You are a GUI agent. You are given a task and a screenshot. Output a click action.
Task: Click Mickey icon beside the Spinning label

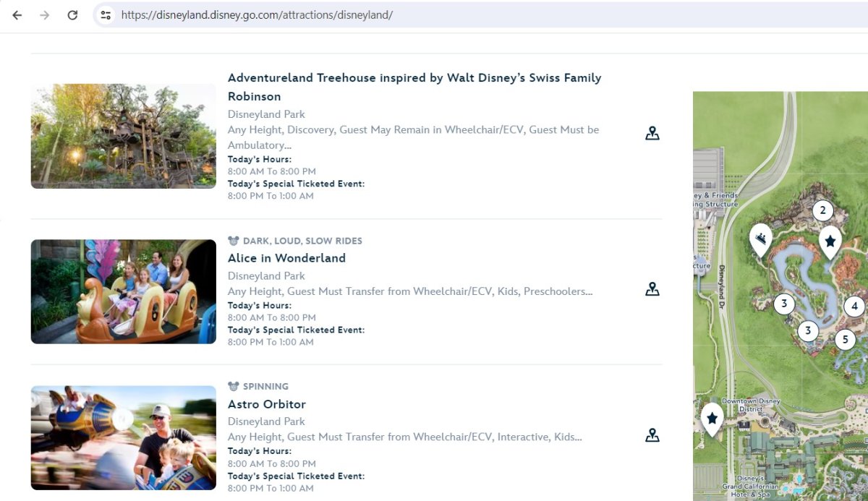tap(233, 387)
